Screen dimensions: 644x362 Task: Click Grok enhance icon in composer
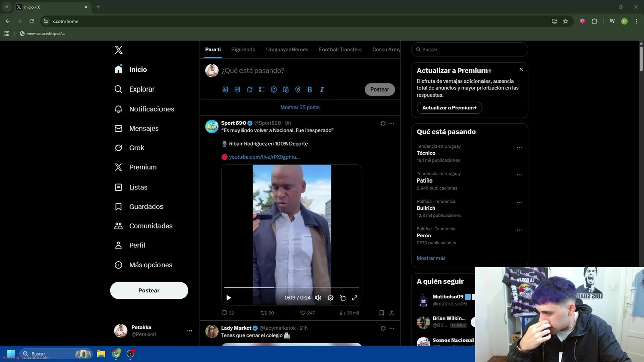[250, 89]
